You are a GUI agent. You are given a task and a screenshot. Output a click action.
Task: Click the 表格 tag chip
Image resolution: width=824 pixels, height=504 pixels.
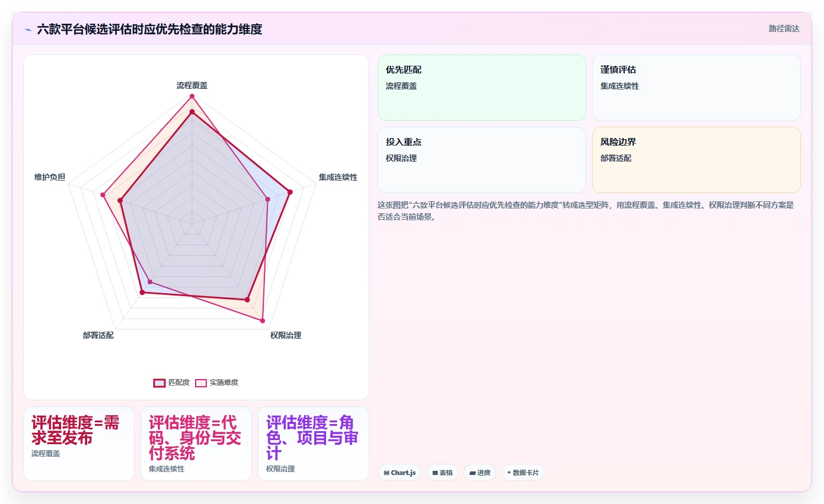click(x=442, y=473)
